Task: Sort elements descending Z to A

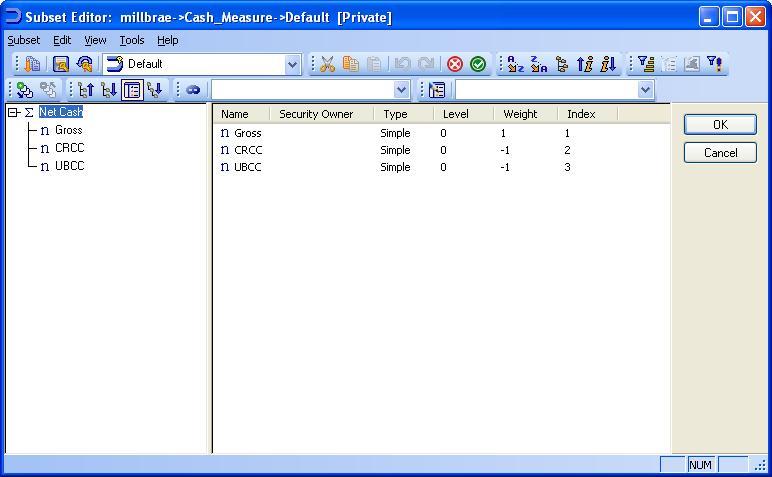Action: 539,64
